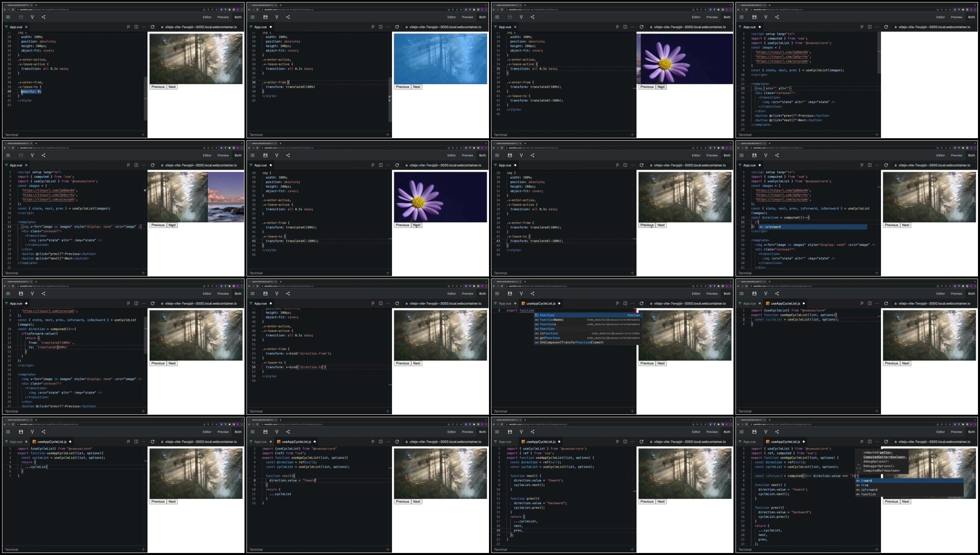Click the Fork icon in the 'foward' suggestion frame

click(766, 432)
